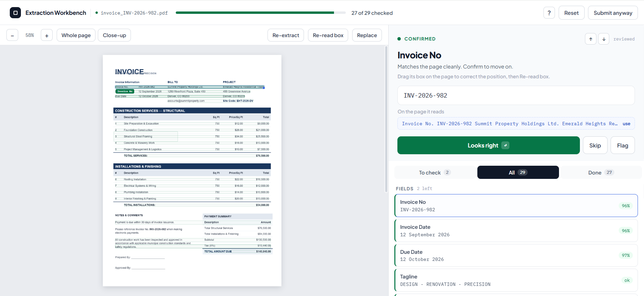
Task: Click the '27 of 29 checked' status text
Action: tap(372, 13)
